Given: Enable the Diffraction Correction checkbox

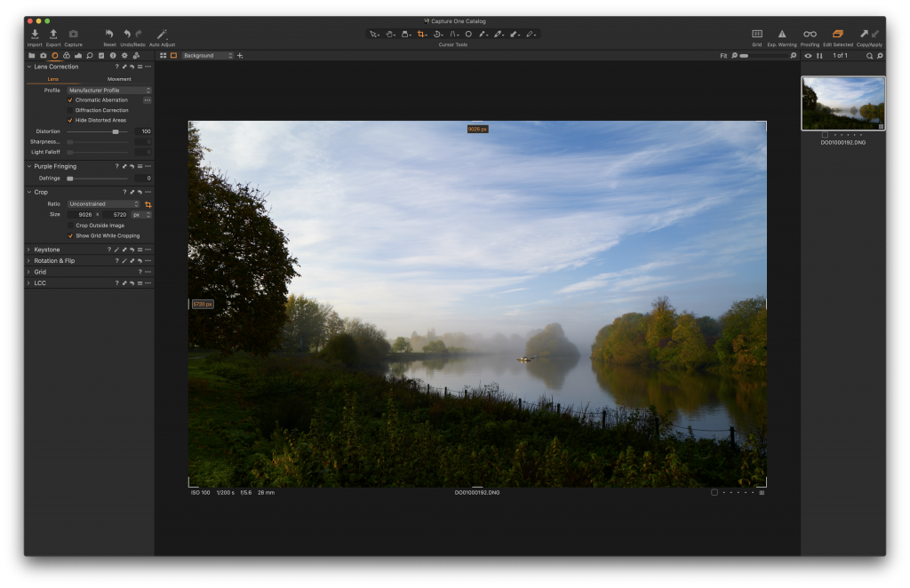Looking at the screenshot, I should [x=70, y=110].
